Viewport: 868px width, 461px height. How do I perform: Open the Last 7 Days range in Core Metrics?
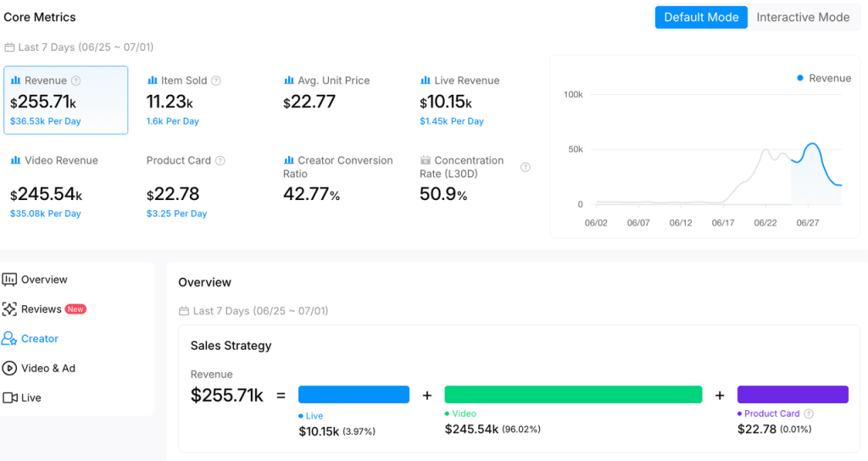click(79, 47)
